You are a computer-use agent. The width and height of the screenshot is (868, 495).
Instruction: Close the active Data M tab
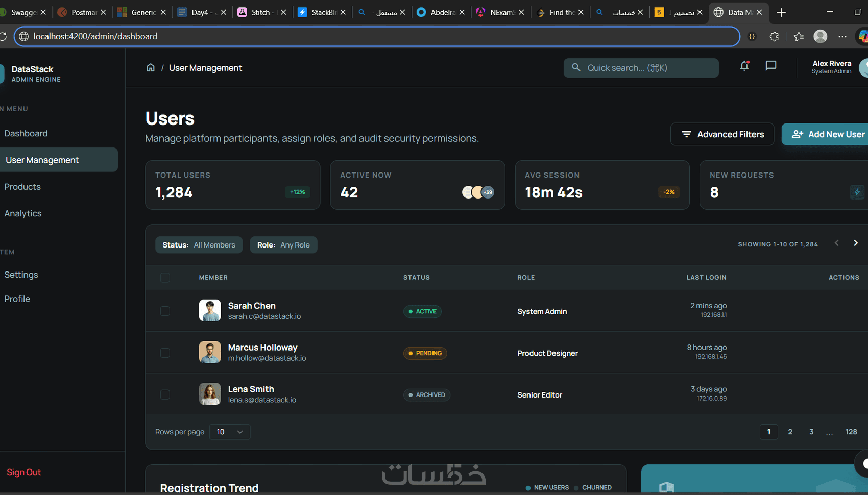pyautogui.click(x=759, y=12)
